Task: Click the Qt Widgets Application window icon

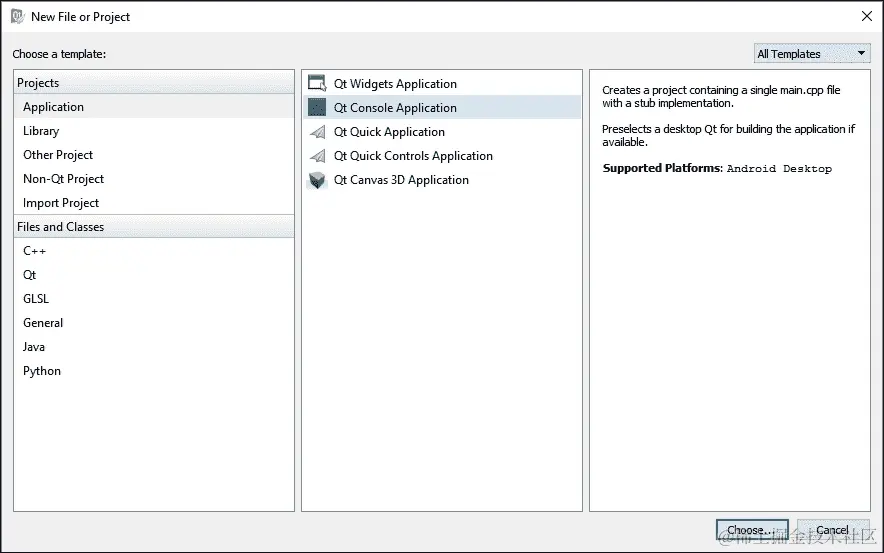Action: point(317,83)
